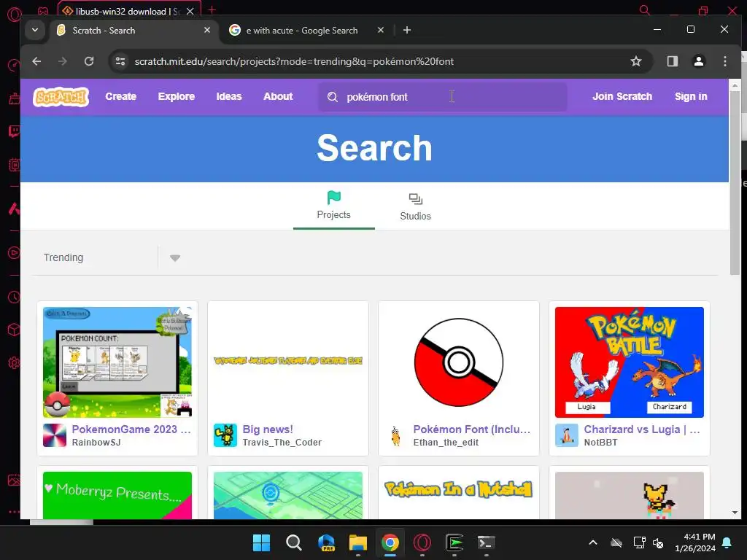This screenshot has width=747, height=560.
Task: Bookmark this page with star icon
Action: click(x=636, y=61)
